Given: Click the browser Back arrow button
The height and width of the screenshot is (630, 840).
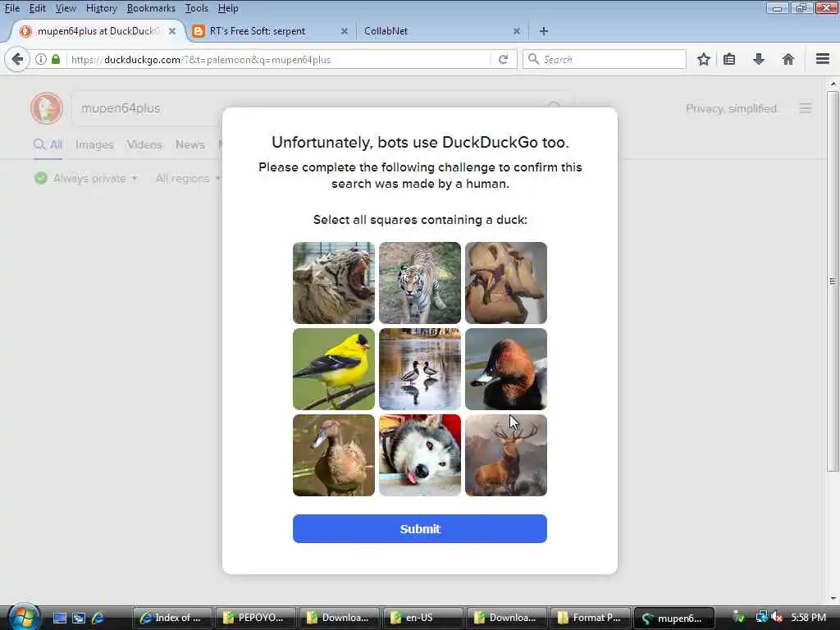Looking at the screenshot, I should [x=17, y=59].
